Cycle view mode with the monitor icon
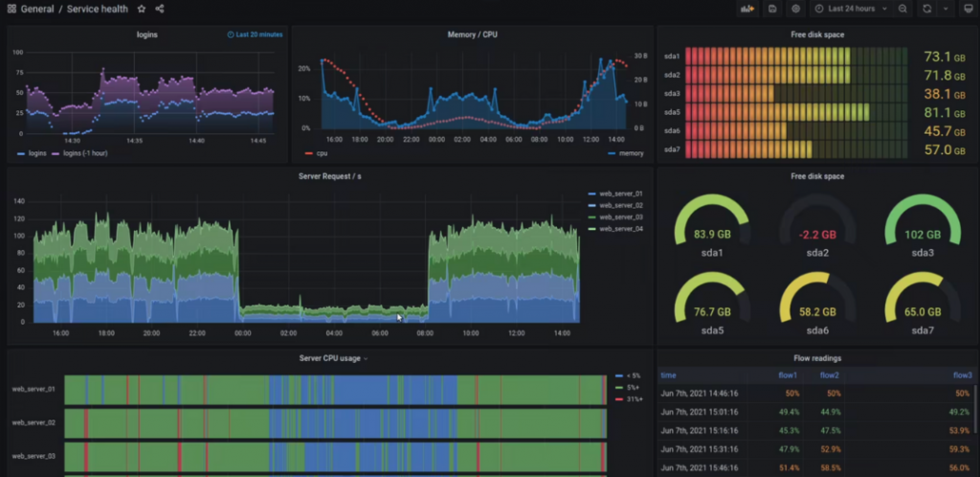Image resolution: width=980 pixels, height=477 pixels. point(969,9)
